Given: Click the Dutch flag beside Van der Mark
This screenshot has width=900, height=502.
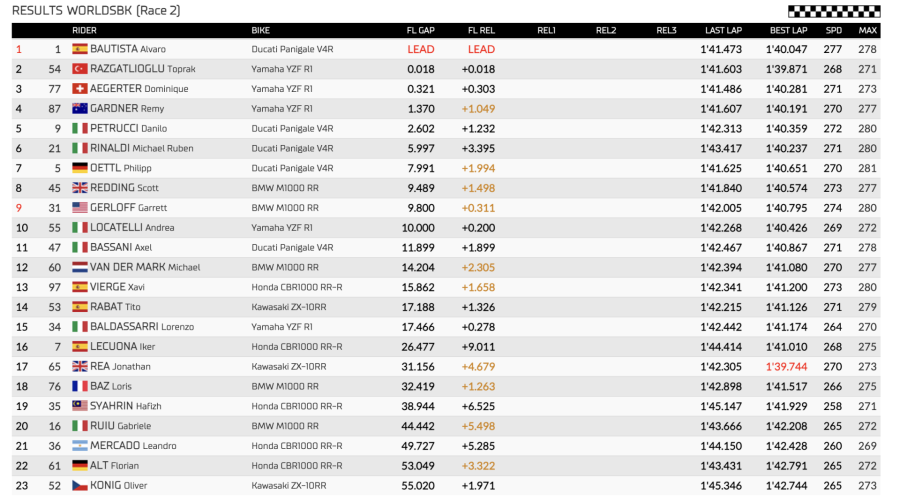Looking at the screenshot, I should pos(80,267).
